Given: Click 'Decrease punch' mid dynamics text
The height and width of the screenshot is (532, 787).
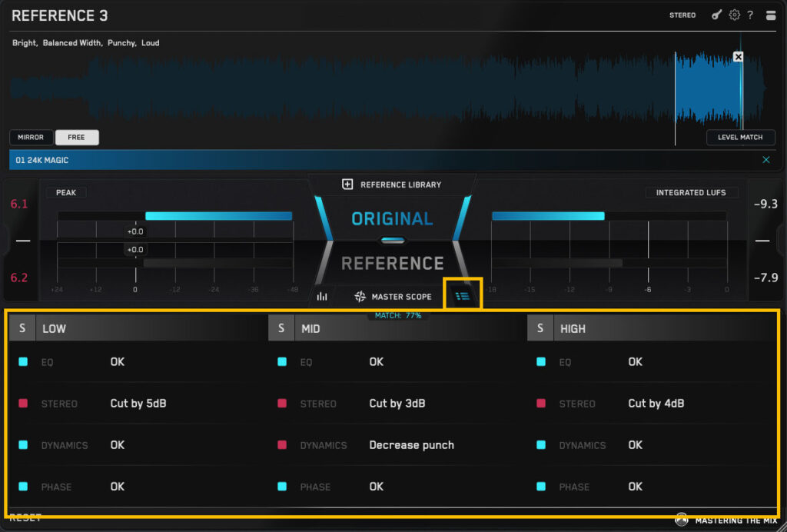Looking at the screenshot, I should (x=412, y=445).
